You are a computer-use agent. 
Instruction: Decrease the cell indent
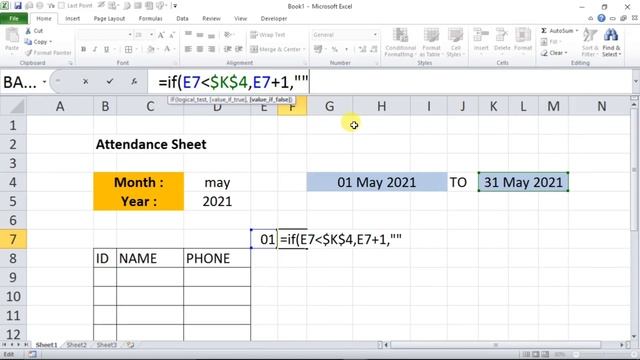point(227,49)
